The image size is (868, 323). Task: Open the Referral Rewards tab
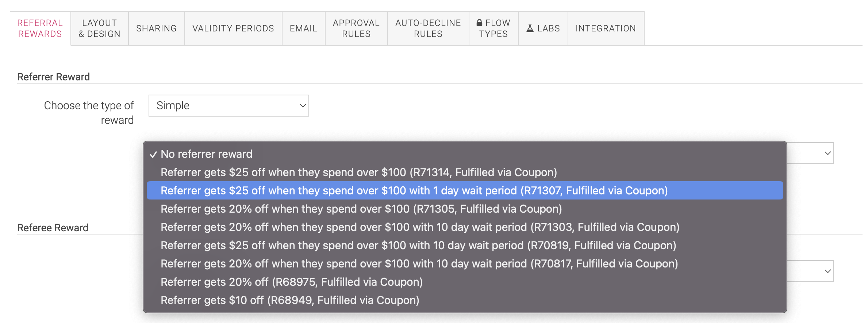(40, 28)
